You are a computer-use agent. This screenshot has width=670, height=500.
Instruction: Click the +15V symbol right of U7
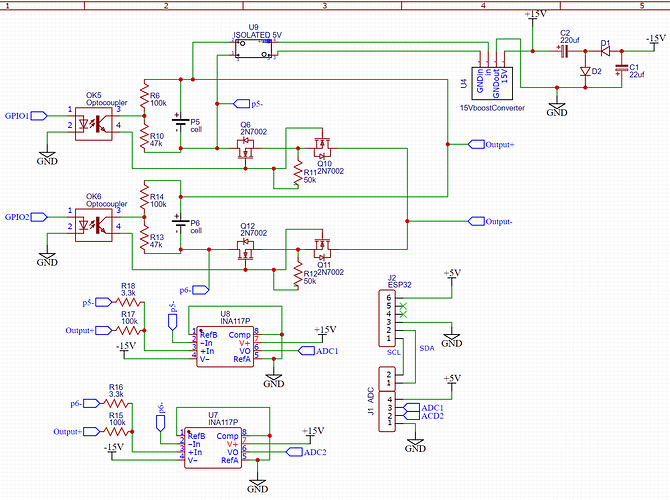[313, 432]
